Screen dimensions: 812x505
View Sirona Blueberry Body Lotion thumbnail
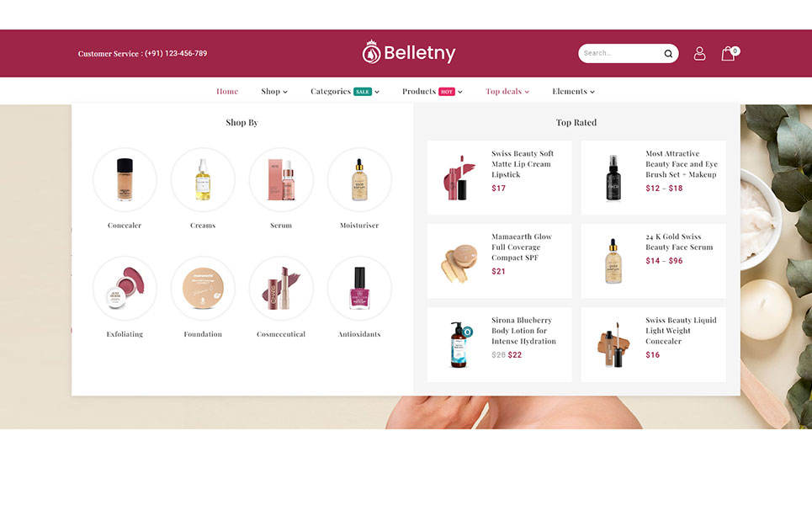(459, 344)
